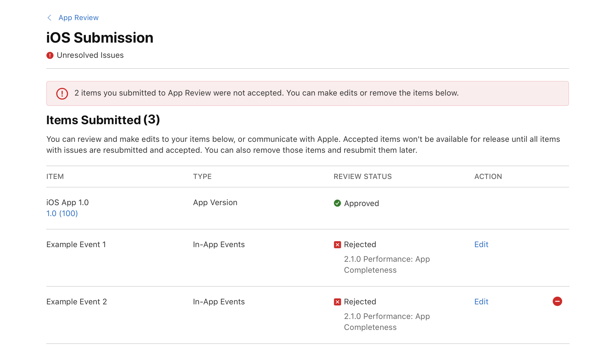This screenshot has width=608, height=364.
Task: Click the red Rejected icon for Example Event 2
Action: 337,302
